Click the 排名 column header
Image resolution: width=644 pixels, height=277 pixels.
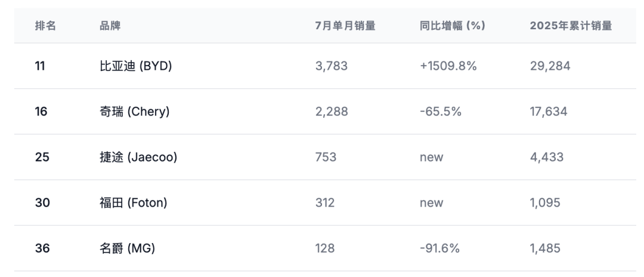(x=45, y=26)
